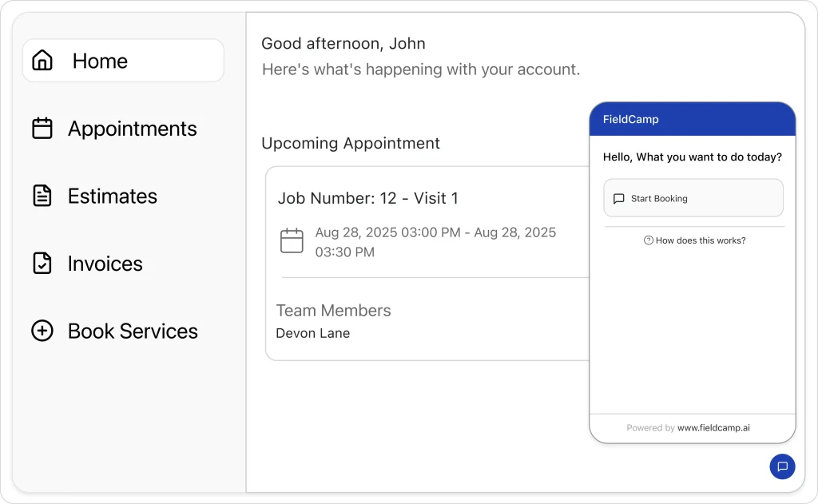Click the question mark icon in chat widget

(649, 240)
